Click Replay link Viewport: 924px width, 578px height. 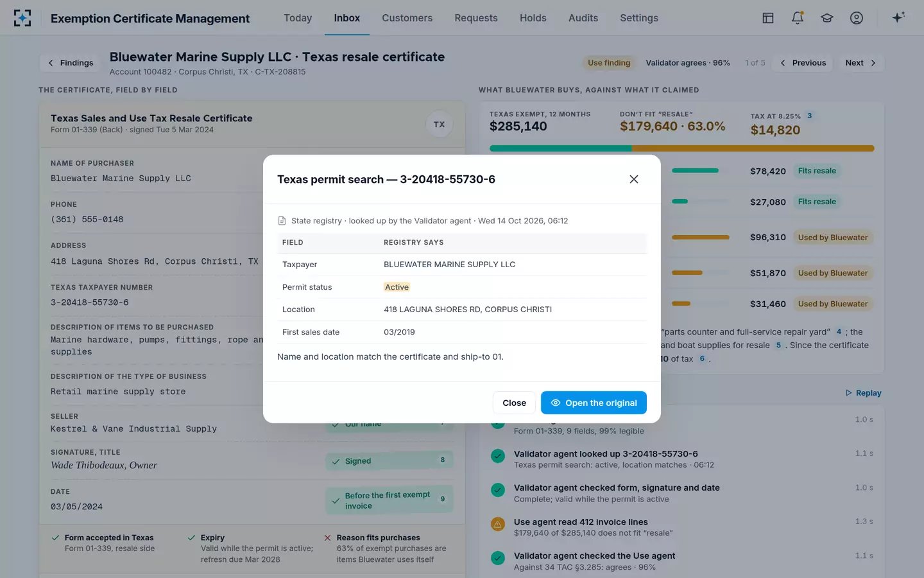863,393
